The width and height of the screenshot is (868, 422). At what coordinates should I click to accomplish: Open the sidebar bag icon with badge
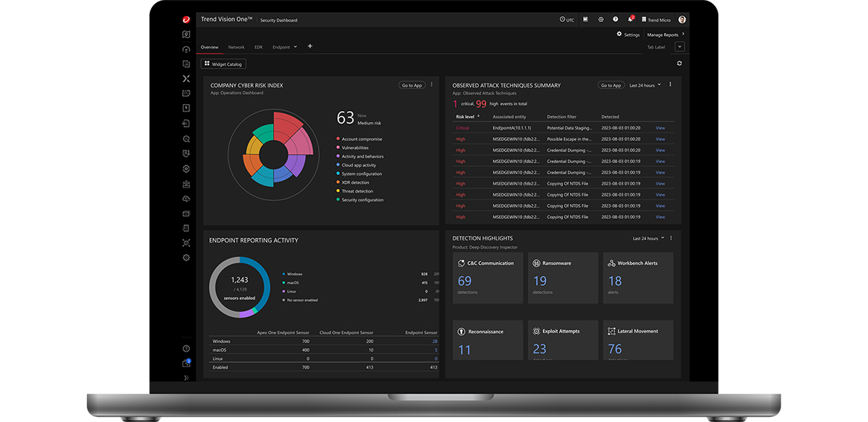[x=186, y=363]
